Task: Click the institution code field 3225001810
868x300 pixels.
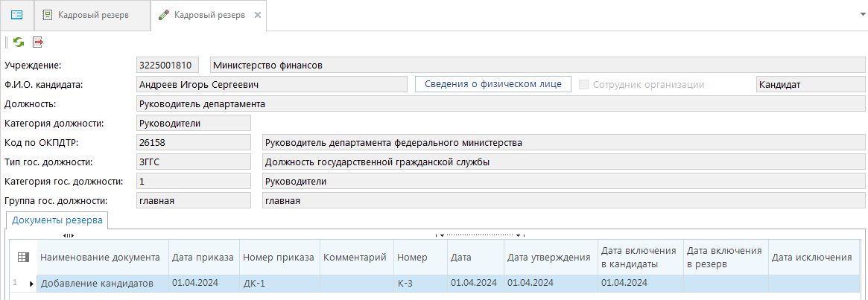Action: [x=169, y=66]
